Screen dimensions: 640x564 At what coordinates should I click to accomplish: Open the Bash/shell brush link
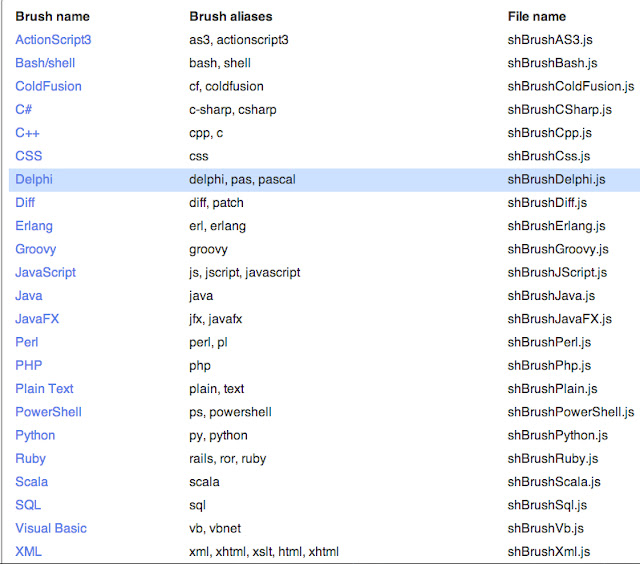coord(45,63)
